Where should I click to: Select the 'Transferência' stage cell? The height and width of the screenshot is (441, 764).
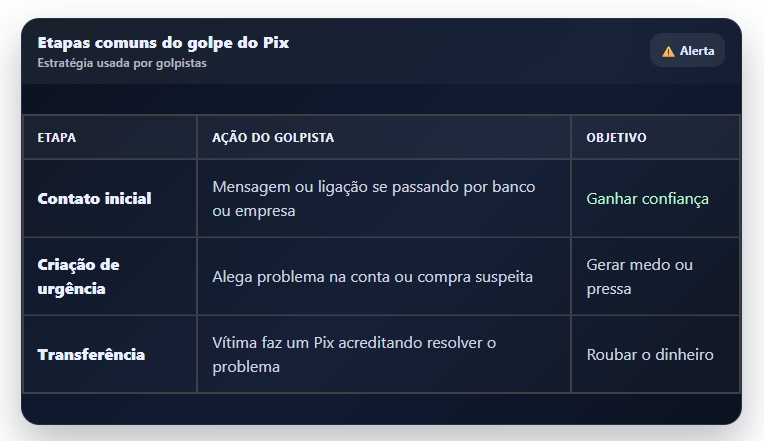click(x=91, y=355)
